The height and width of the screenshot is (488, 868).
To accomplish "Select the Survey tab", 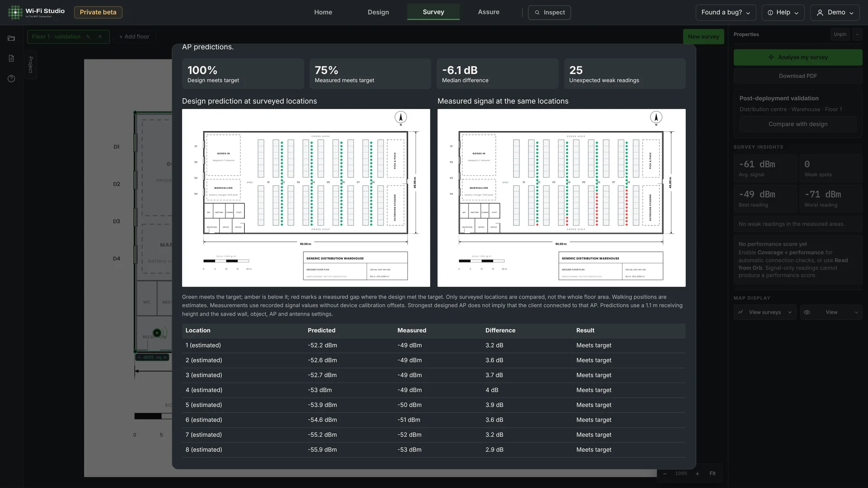I will 434,12.
